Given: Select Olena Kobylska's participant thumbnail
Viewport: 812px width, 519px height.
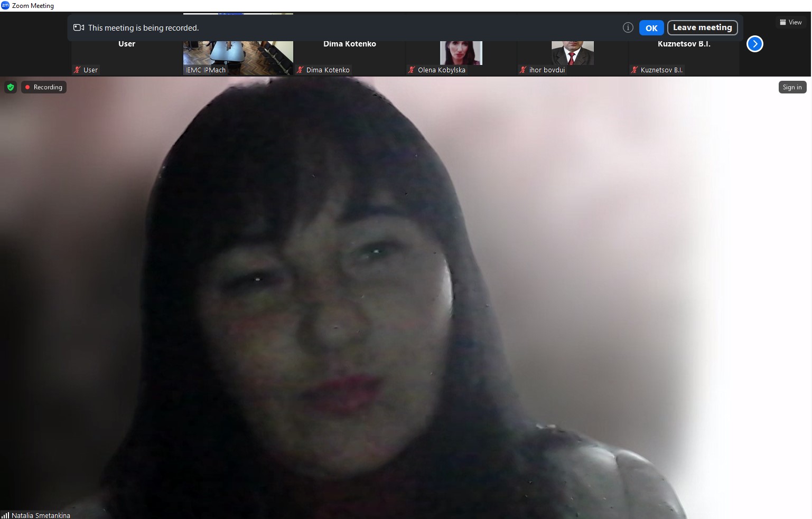Looking at the screenshot, I should click(x=461, y=53).
